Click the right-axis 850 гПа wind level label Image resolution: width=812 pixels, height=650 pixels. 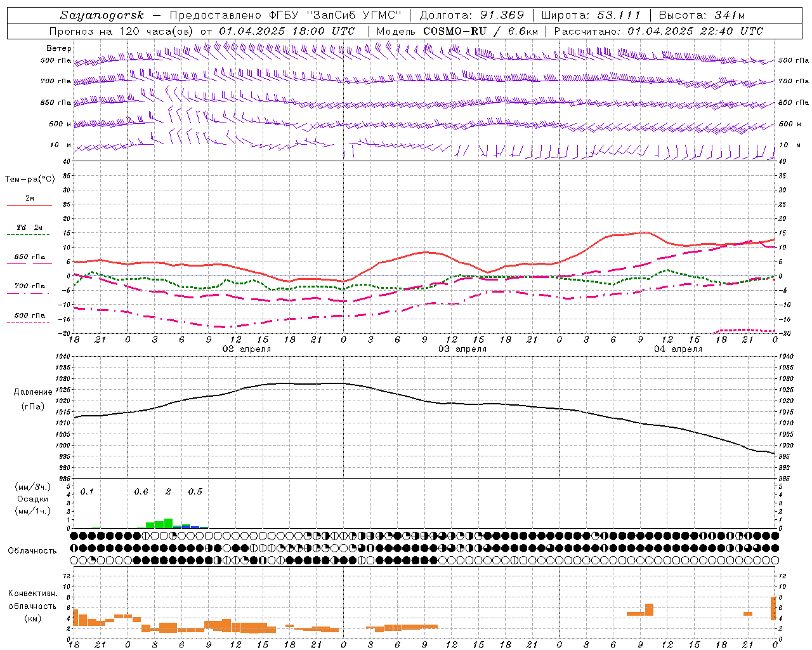click(x=794, y=102)
